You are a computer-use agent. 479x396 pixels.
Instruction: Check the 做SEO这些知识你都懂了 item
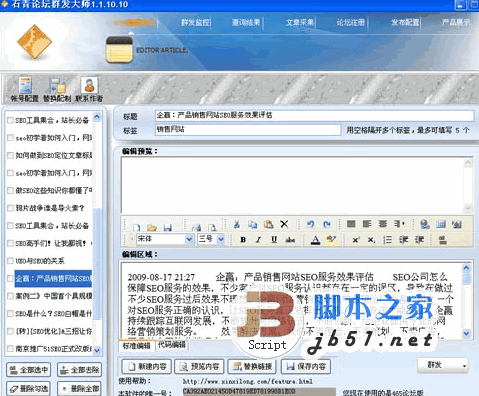[10, 190]
